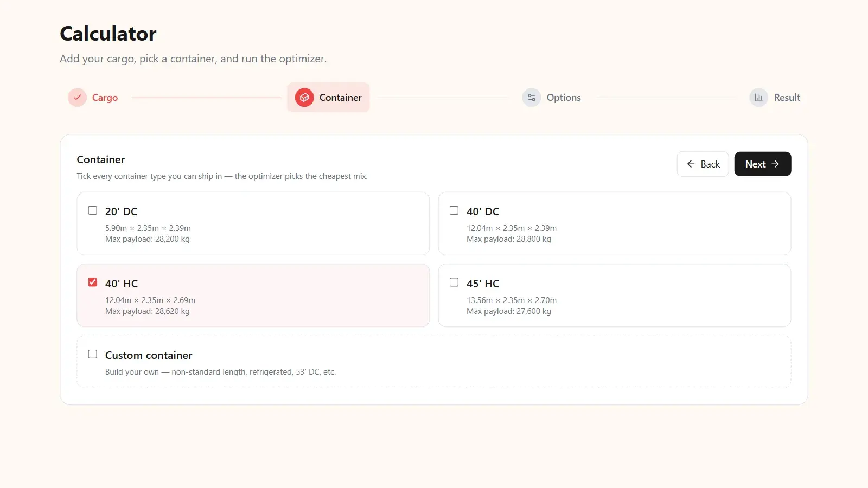Click the Container section heading in the card
This screenshot has width=868, height=488.
click(101, 159)
